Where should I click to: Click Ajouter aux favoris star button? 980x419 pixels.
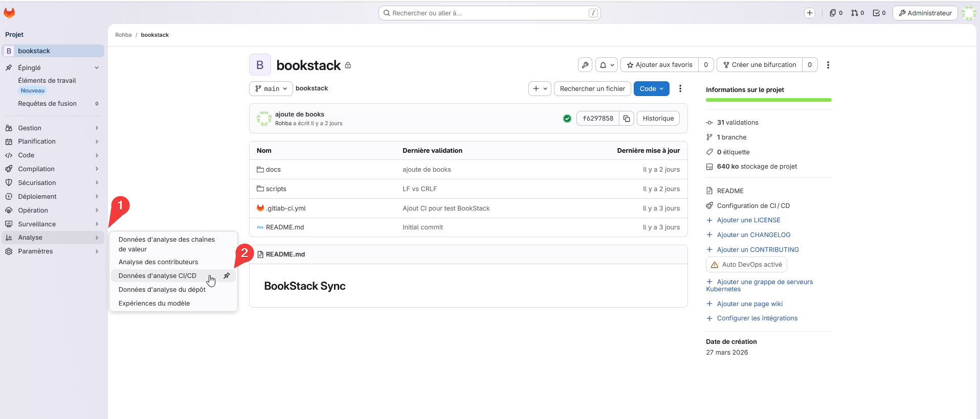(659, 65)
